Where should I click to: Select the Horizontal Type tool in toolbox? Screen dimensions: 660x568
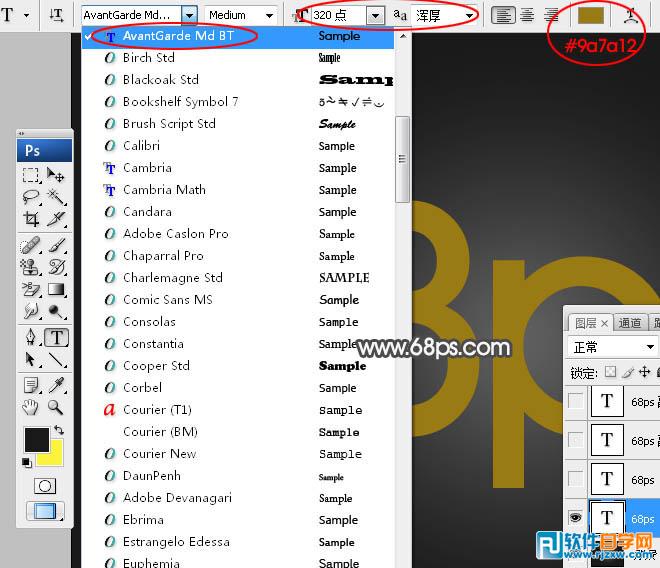[x=56, y=337]
